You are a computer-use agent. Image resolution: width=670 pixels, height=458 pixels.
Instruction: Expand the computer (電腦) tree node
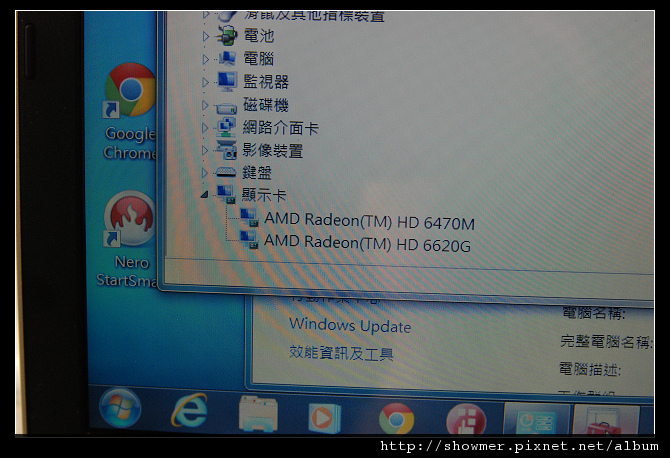[206, 59]
